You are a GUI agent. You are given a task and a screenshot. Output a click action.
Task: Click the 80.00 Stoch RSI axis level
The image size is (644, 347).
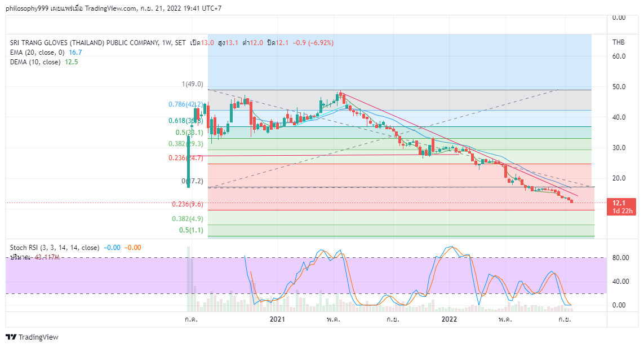pos(620,258)
